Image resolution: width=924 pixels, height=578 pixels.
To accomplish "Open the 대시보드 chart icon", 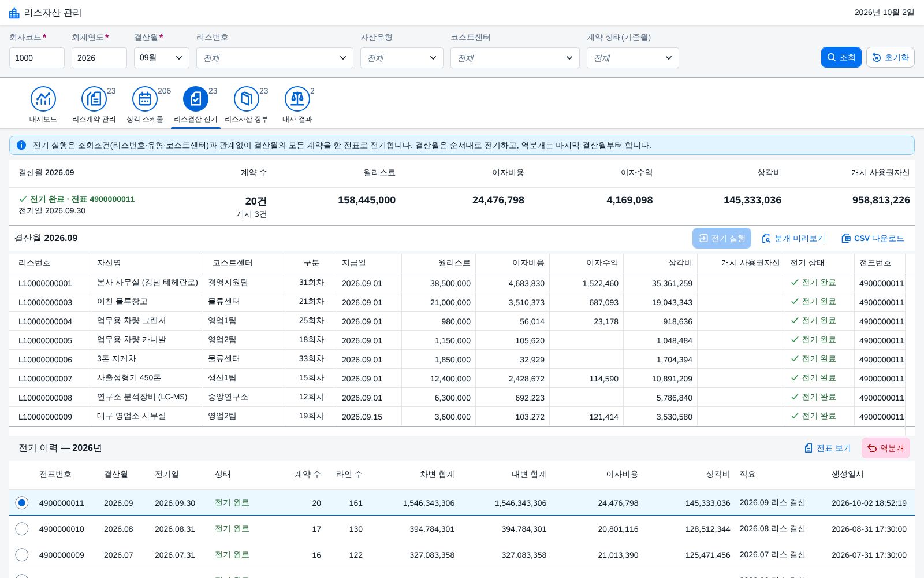I will [43, 99].
